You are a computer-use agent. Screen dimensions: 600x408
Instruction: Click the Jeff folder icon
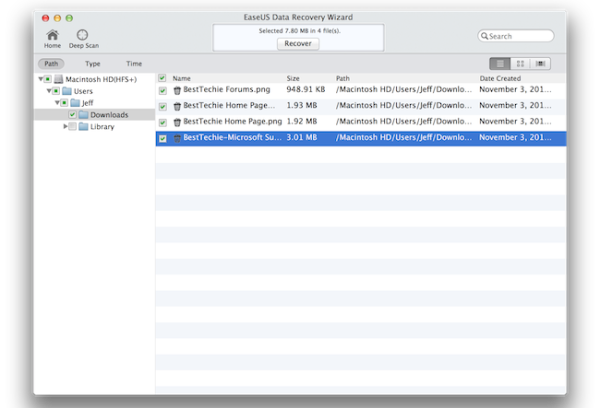pos(75,103)
